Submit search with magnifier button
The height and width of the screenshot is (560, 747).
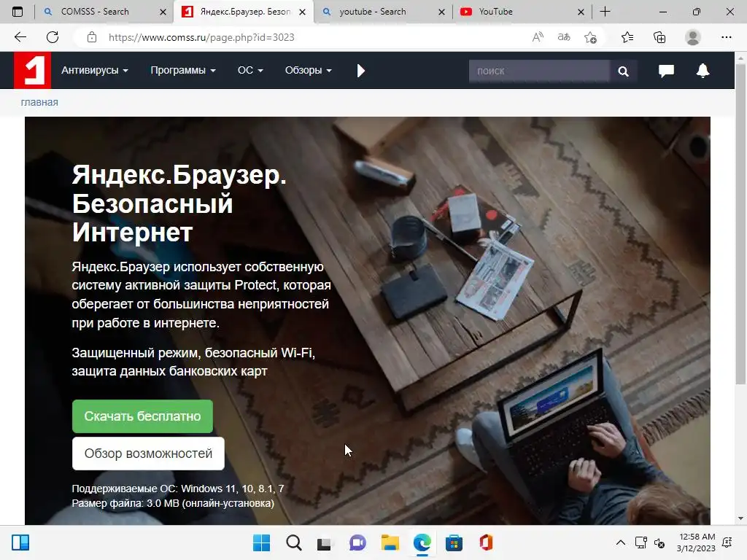pyautogui.click(x=623, y=71)
